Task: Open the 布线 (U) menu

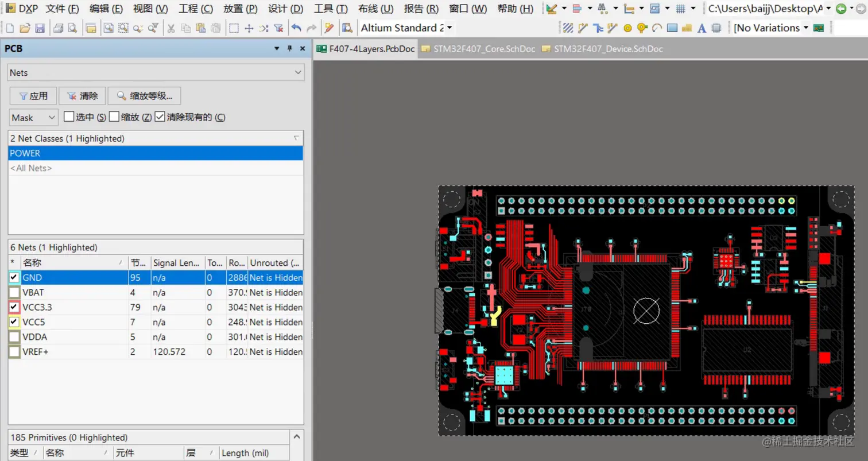Action: pyautogui.click(x=376, y=9)
